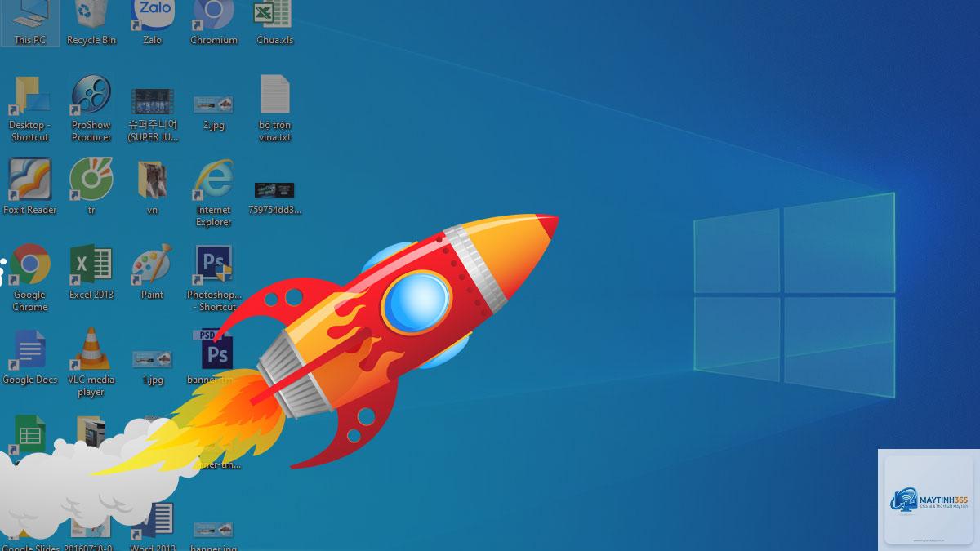Launch Internet Explorer
Screen dimensions: 980x551
pos(214,193)
